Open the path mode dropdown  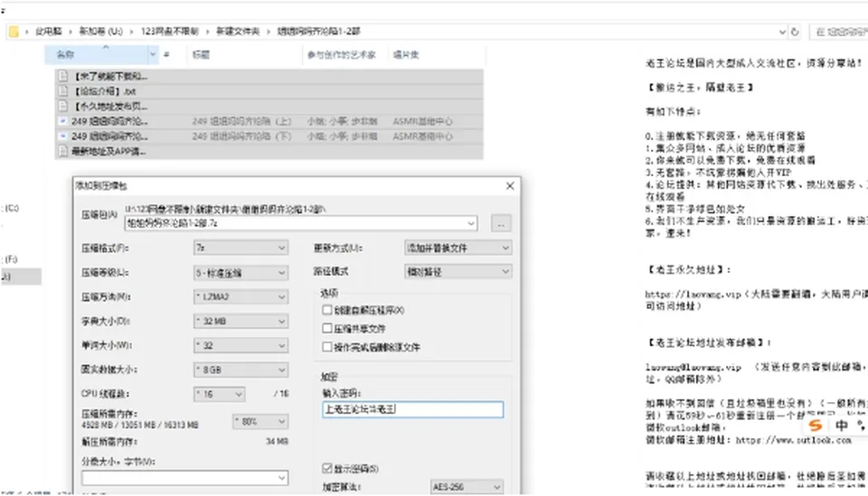[458, 272]
